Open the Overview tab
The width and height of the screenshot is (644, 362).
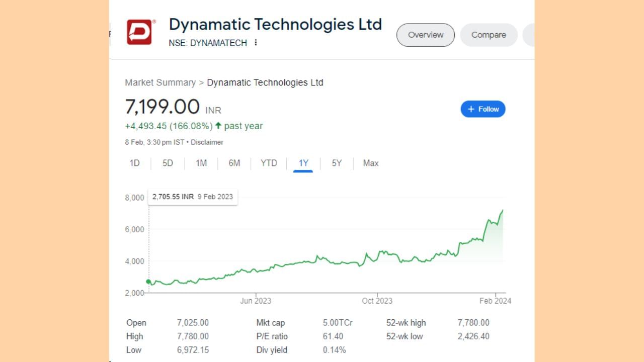point(426,35)
